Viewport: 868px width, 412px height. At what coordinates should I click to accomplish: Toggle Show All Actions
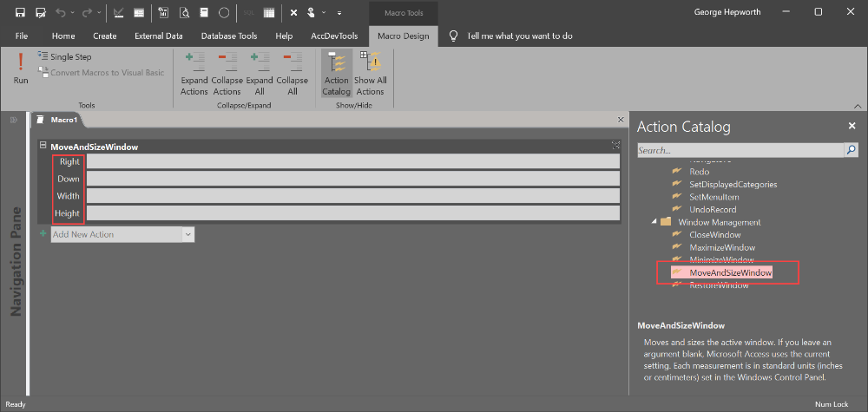point(371,74)
